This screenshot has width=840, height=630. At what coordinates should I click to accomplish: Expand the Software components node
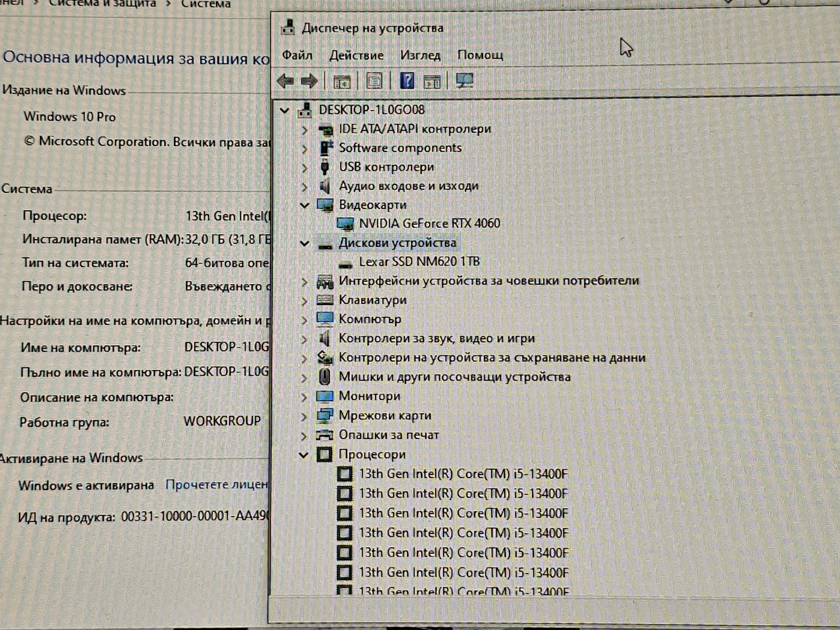click(305, 149)
